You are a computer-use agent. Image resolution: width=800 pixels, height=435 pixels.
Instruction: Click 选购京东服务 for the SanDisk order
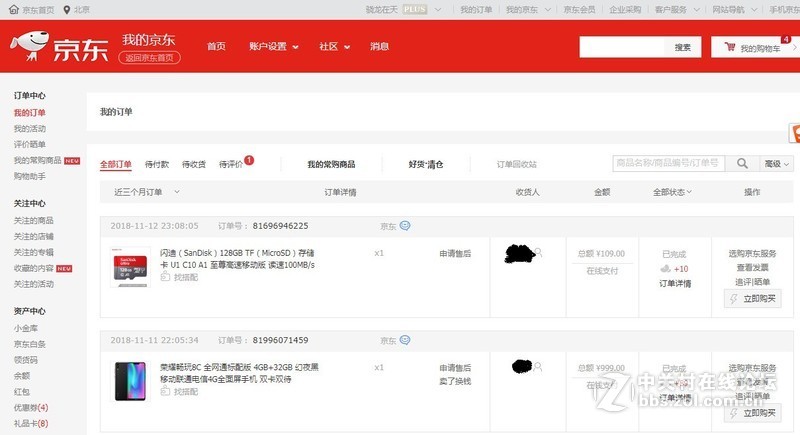[x=753, y=253]
